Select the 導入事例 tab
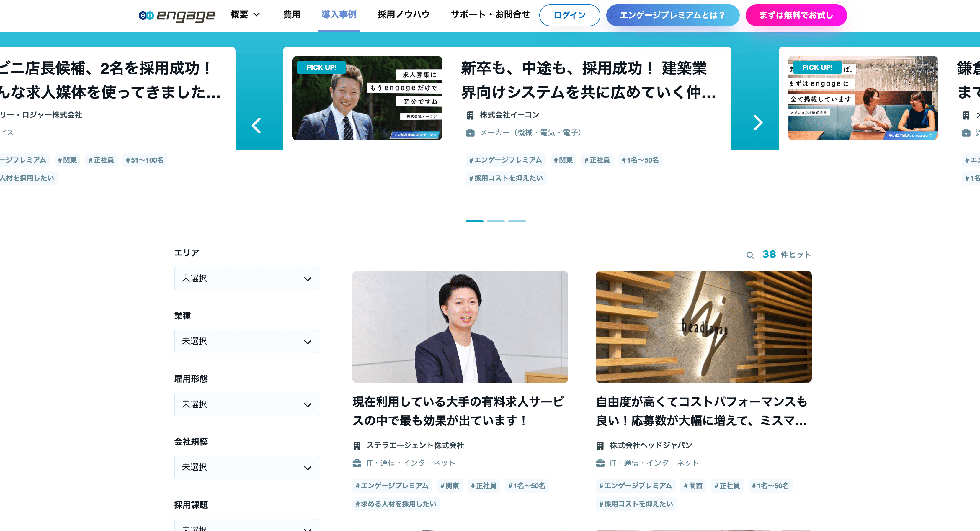This screenshot has width=980, height=531. click(x=339, y=15)
